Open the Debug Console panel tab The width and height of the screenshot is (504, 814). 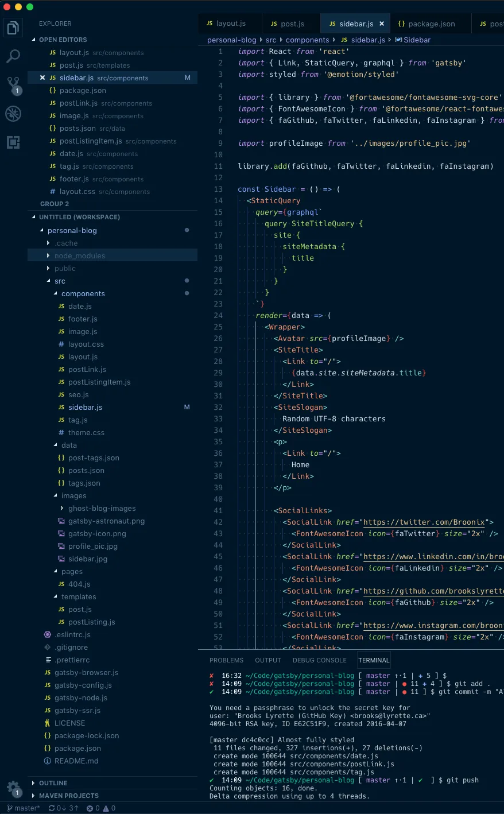pyautogui.click(x=319, y=660)
